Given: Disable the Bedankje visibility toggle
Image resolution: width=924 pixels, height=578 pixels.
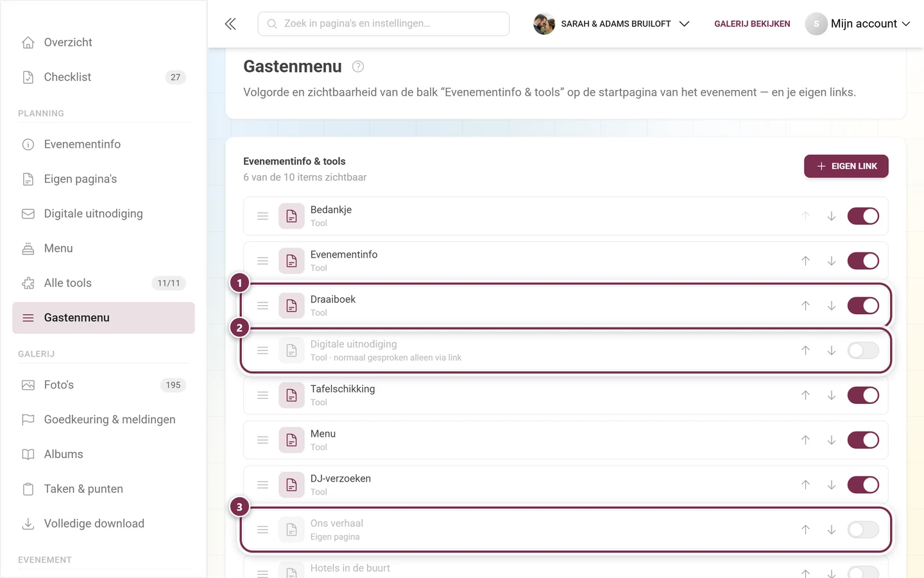Looking at the screenshot, I should 863,216.
